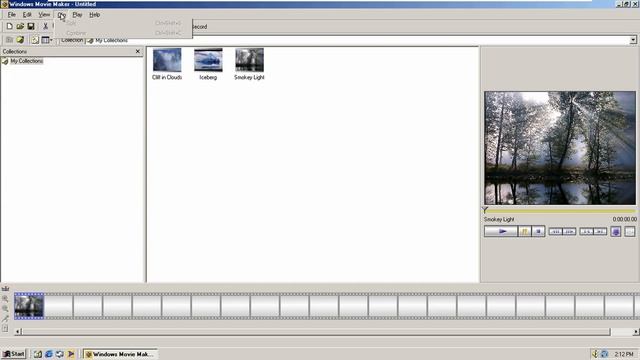Click the seek bar position marker
The height and width of the screenshot is (360, 640).
485,210
